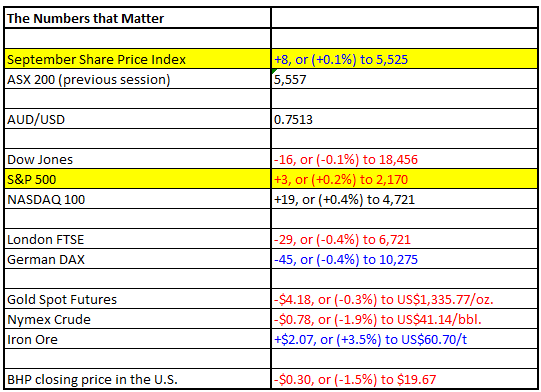Screen dimensions: 541x392
Task: Click the -16 to 18,456 value cell
Action: 404,159
